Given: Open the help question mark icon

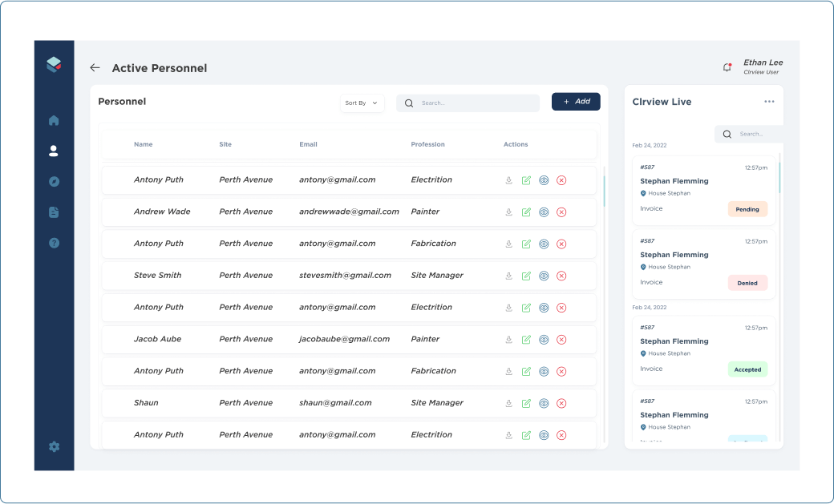Looking at the screenshot, I should (x=54, y=243).
